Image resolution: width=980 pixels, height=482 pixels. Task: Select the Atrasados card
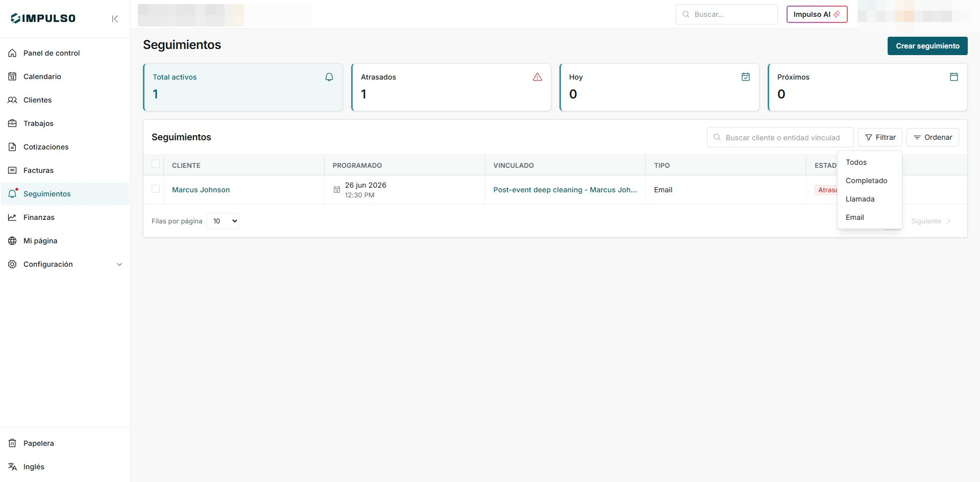[451, 87]
